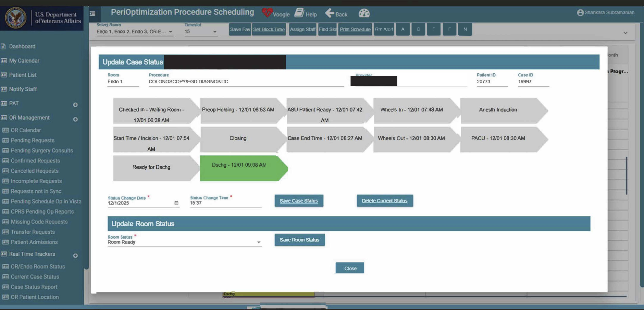Collapse the OR Management section
This screenshot has width=644, height=310.
[x=75, y=119]
